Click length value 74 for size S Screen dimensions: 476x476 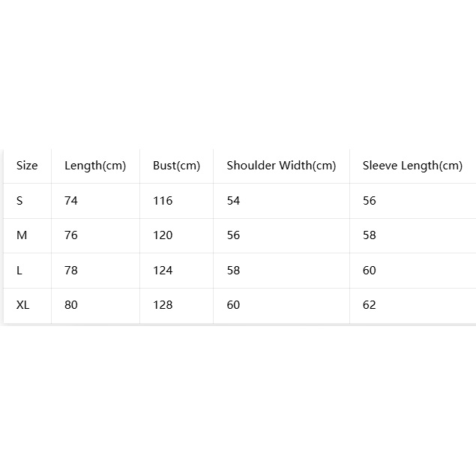tap(71, 201)
